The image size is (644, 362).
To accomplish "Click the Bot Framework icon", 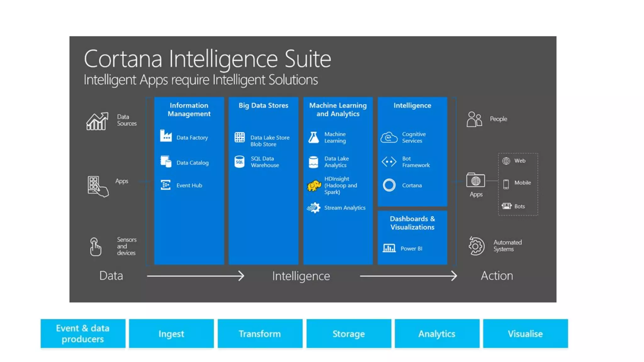I will [389, 162].
